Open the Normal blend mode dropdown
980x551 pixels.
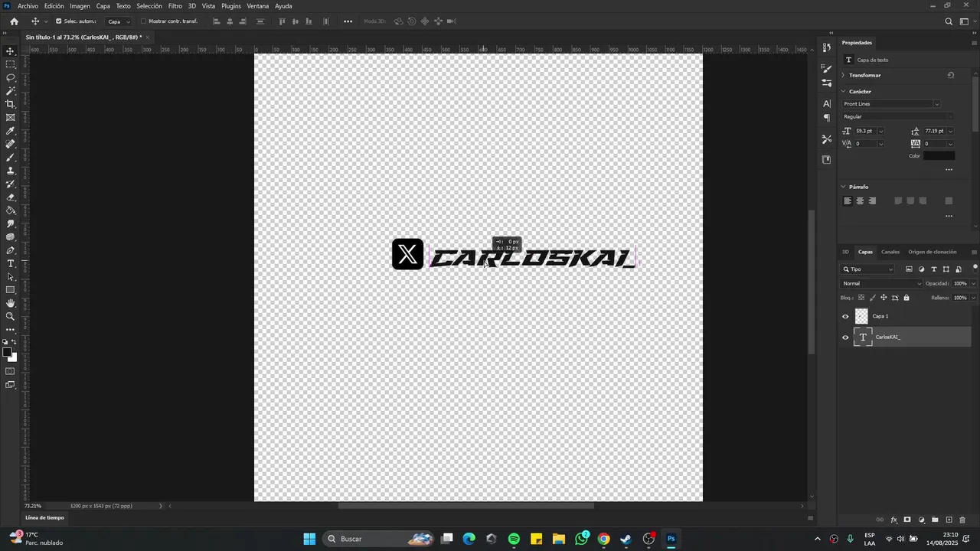point(882,284)
